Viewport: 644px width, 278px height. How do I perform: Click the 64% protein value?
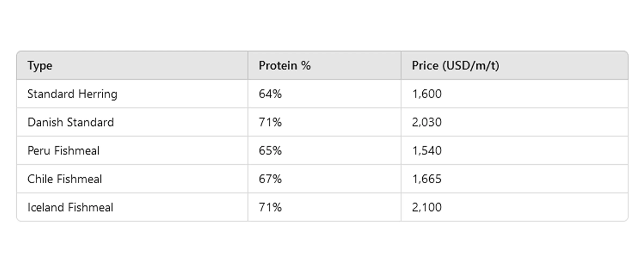click(270, 94)
